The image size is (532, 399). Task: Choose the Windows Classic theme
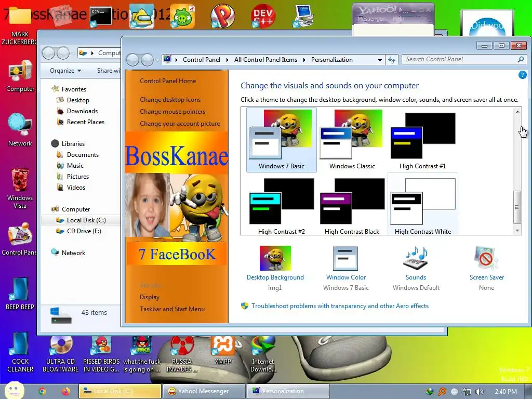[x=352, y=139]
